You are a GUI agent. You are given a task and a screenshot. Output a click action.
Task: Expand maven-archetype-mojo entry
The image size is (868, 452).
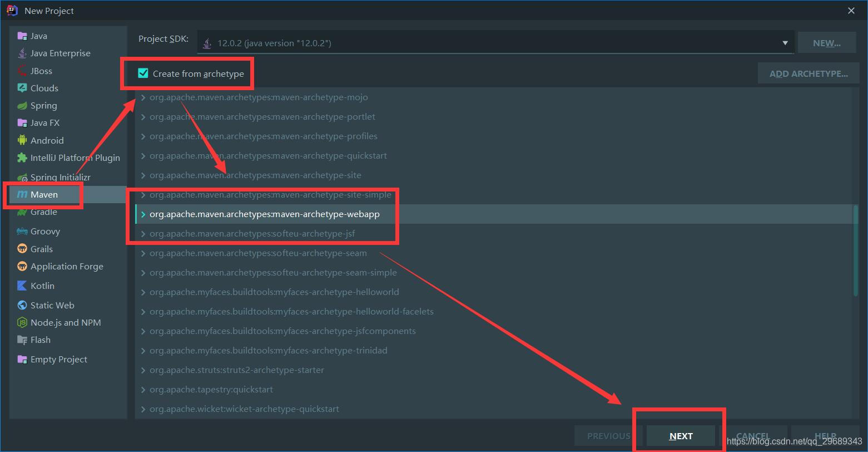(143, 97)
